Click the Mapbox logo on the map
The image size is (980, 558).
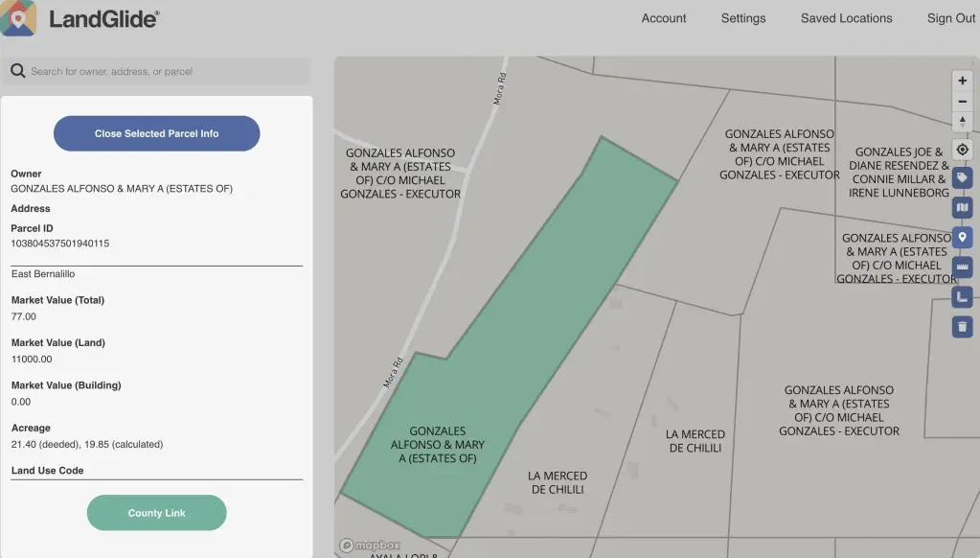[370, 546]
